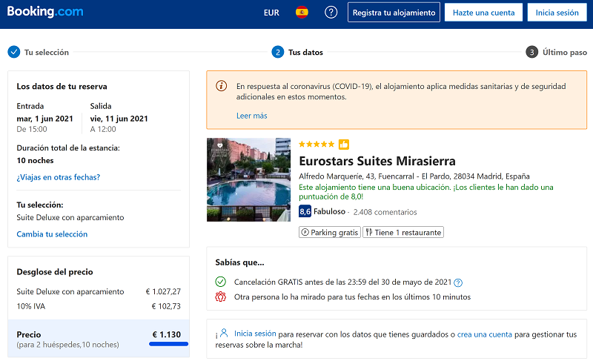Click the user icon beside Inicia sesión
This screenshot has height=364, width=593.
224,333
